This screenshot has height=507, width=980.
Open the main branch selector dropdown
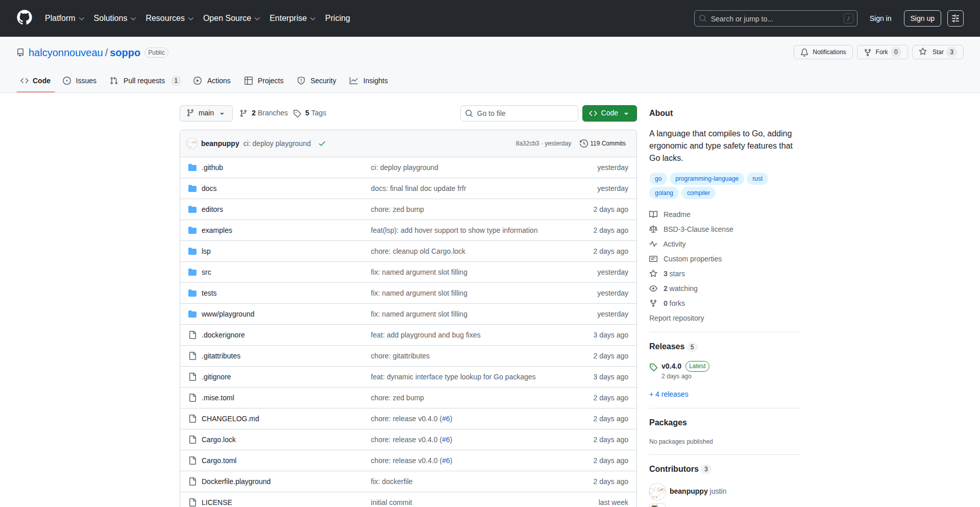coord(206,113)
